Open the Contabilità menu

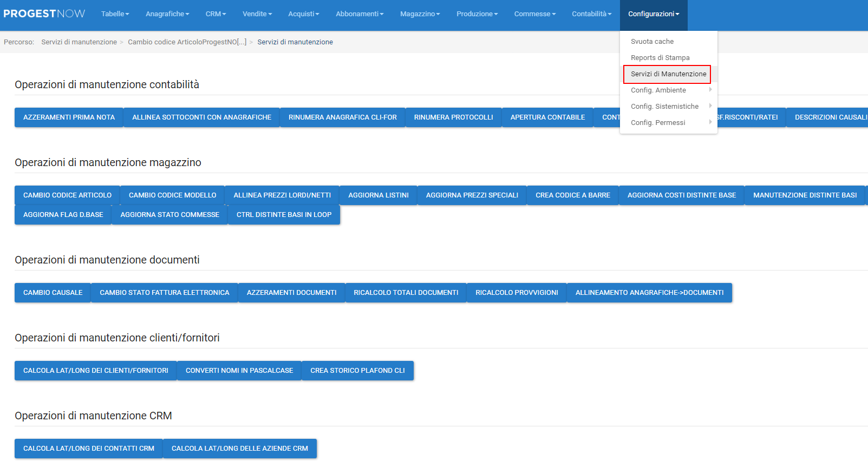(591, 14)
